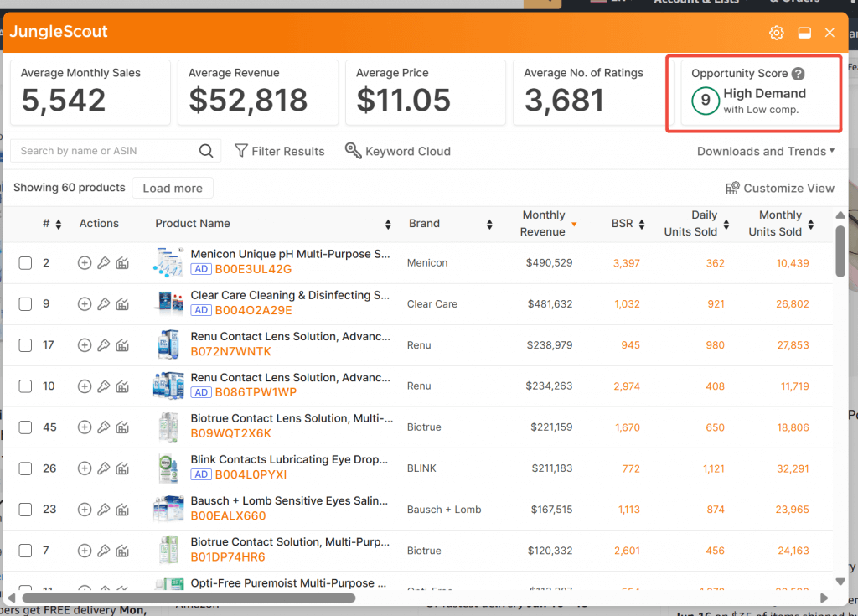Click plus icon in row number 17
Image resolution: width=858 pixels, height=616 pixels.
tap(85, 345)
